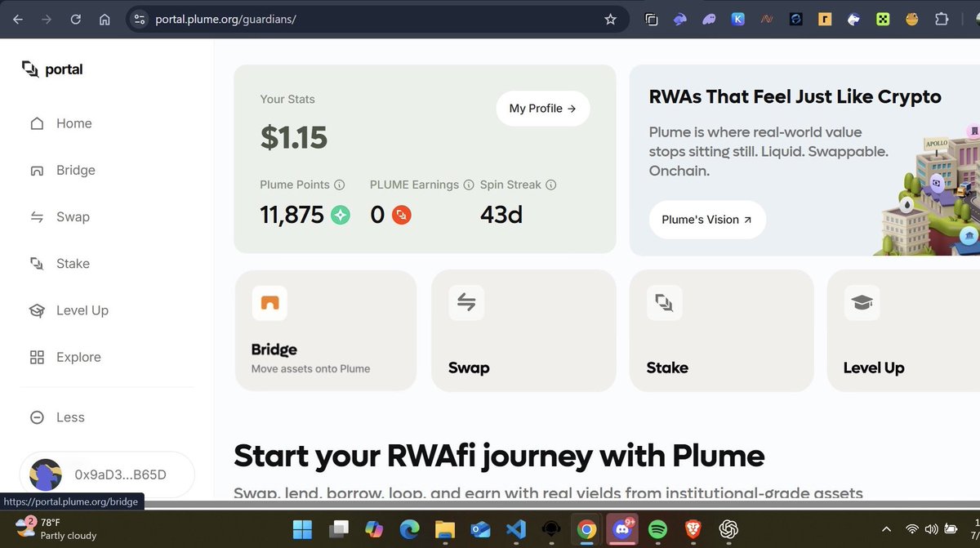980x548 pixels.
Task: Show Spin Streak info tooltip icon
Action: [551, 185]
